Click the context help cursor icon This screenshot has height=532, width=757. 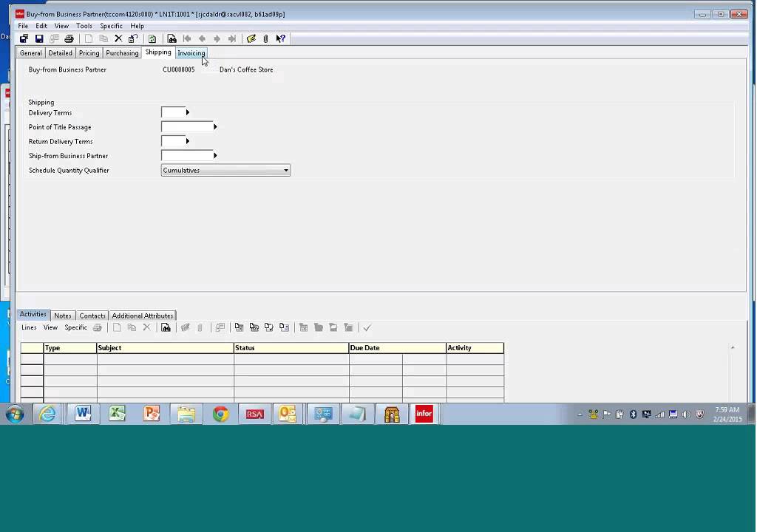click(x=280, y=38)
